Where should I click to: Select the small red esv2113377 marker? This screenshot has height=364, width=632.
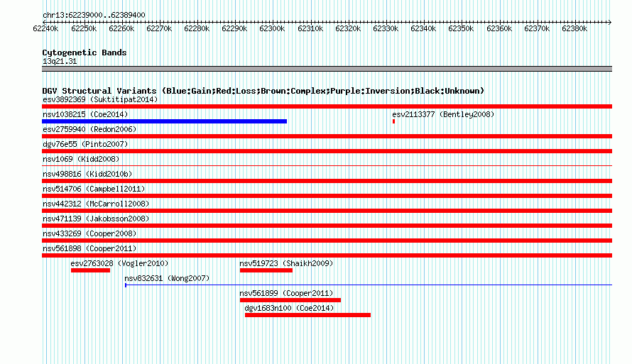coord(394,121)
